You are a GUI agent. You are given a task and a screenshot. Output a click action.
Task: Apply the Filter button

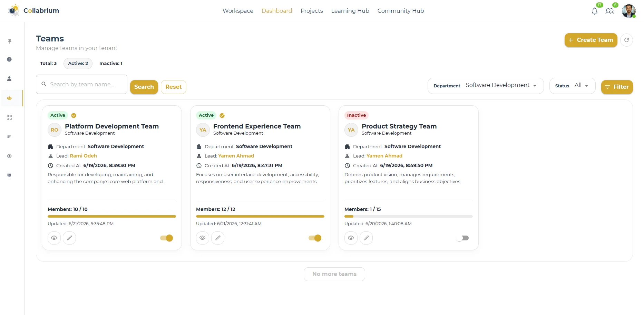point(617,87)
